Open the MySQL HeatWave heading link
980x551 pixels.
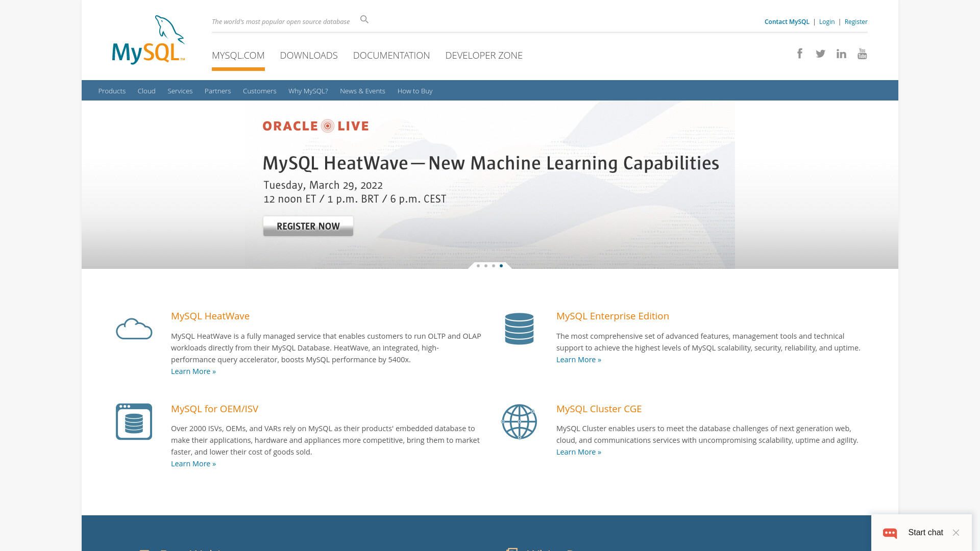(210, 316)
